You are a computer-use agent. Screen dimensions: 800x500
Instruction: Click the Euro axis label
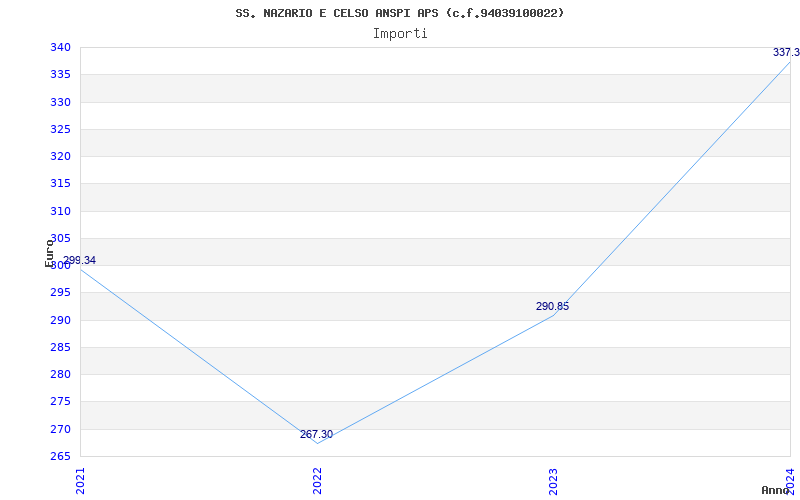(49, 253)
